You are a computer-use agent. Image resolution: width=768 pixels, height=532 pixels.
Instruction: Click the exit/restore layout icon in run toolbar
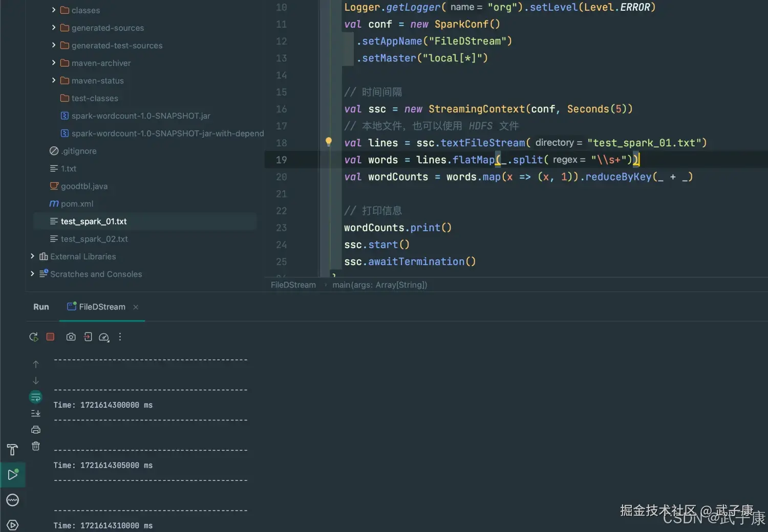(x=88, y=337)
